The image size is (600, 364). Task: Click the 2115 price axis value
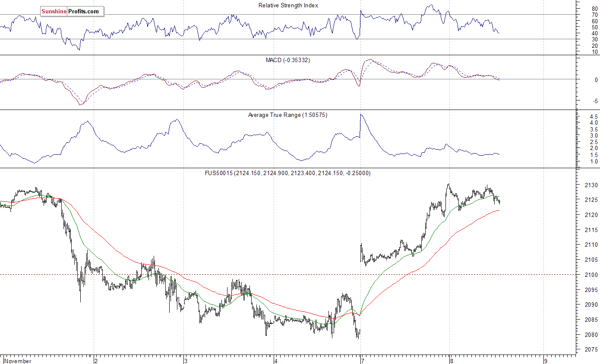591,230
